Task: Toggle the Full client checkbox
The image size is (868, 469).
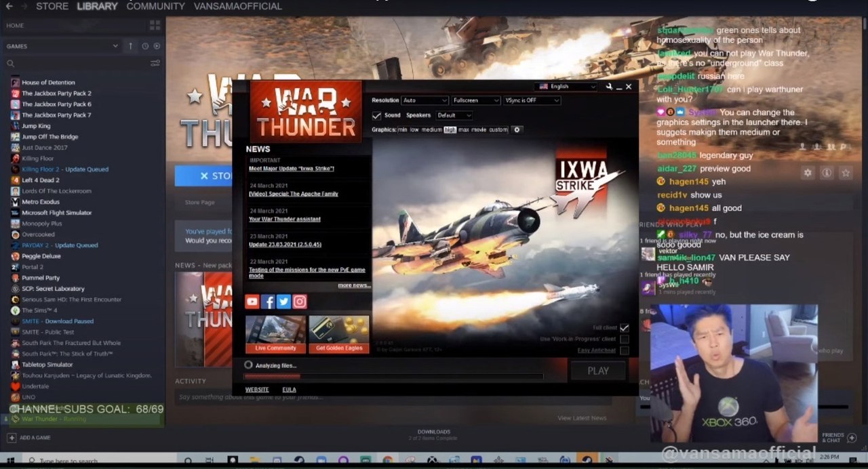Action: [x=625, y=328]
